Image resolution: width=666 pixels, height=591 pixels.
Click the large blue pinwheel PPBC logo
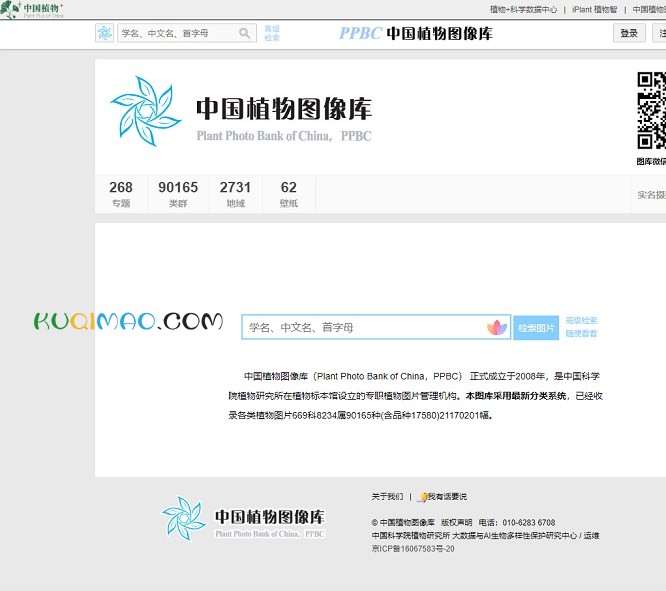click(146, 111)
